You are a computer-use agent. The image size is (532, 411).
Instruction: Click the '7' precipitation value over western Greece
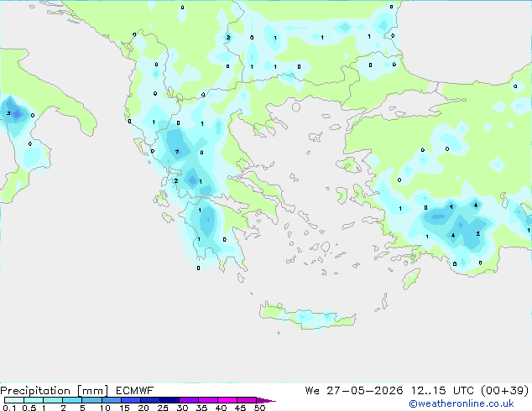(x=177, y=152)
